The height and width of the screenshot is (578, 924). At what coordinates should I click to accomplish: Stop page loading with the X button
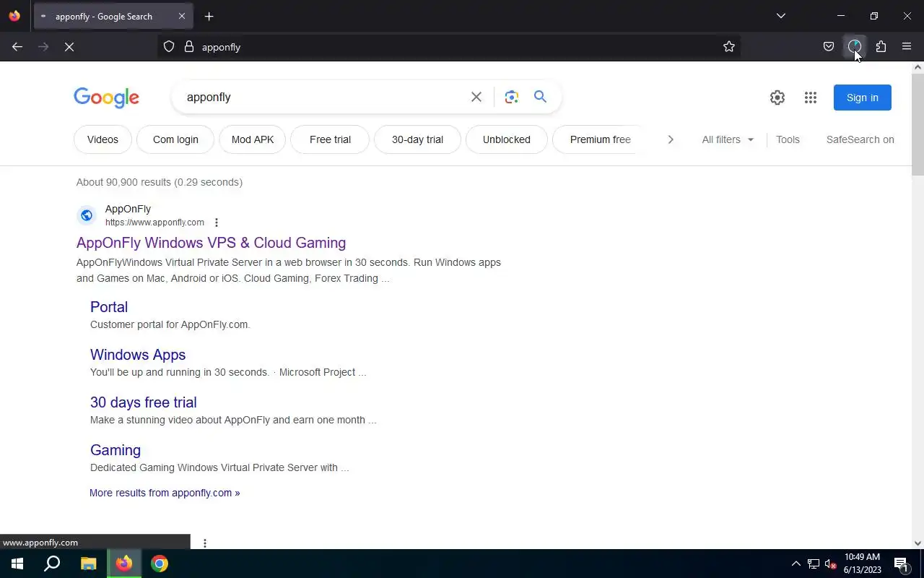click(69, 47)
